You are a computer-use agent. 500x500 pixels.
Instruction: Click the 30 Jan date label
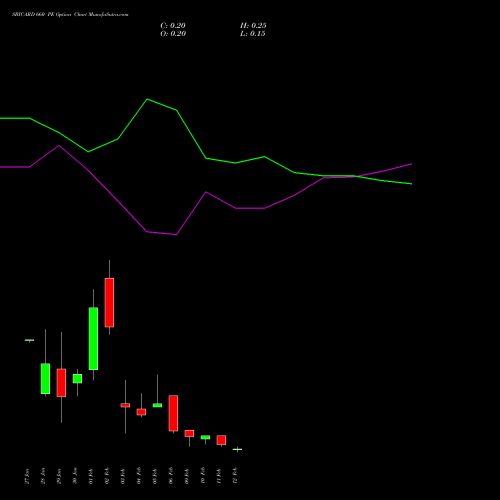tap(75, 476)
